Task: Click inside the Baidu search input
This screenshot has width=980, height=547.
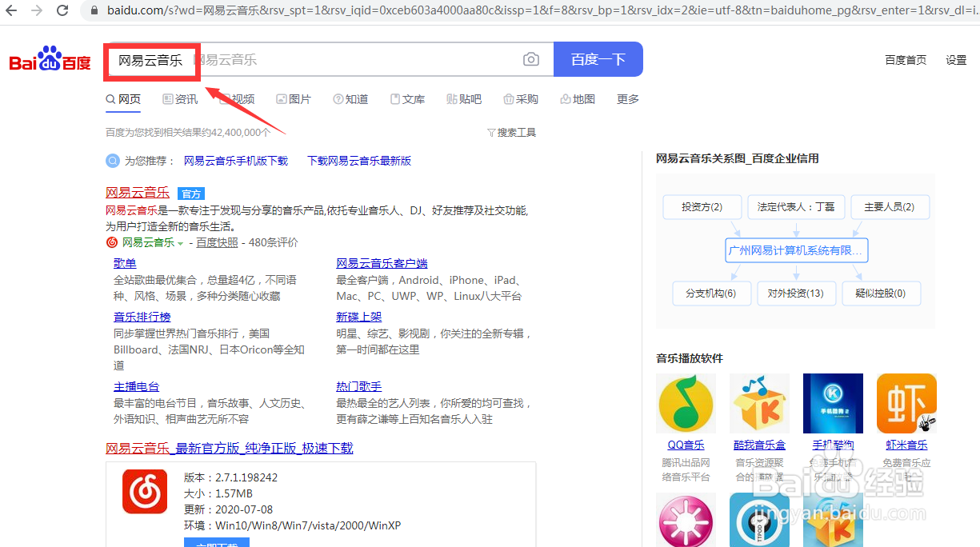Action: pyautogui.click(x=330, y=60)
